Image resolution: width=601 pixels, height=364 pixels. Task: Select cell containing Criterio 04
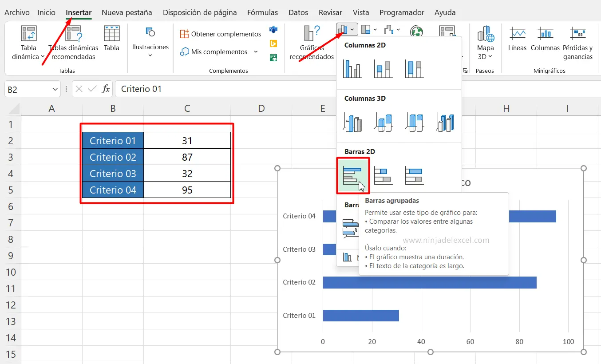113,190
